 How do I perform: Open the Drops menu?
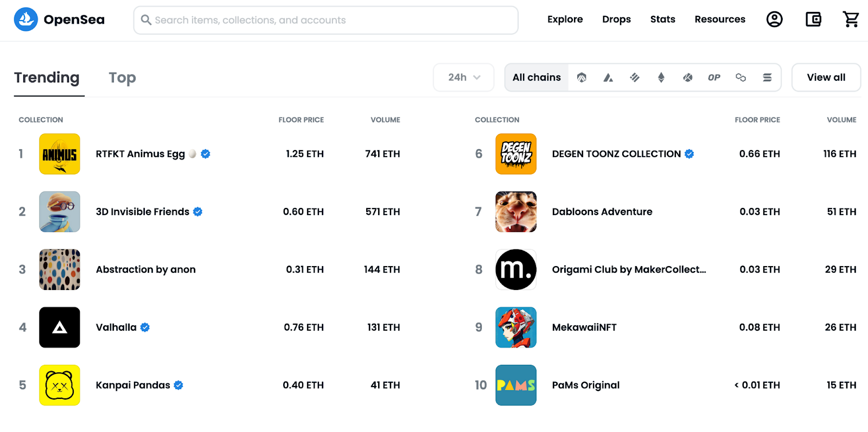616,20
